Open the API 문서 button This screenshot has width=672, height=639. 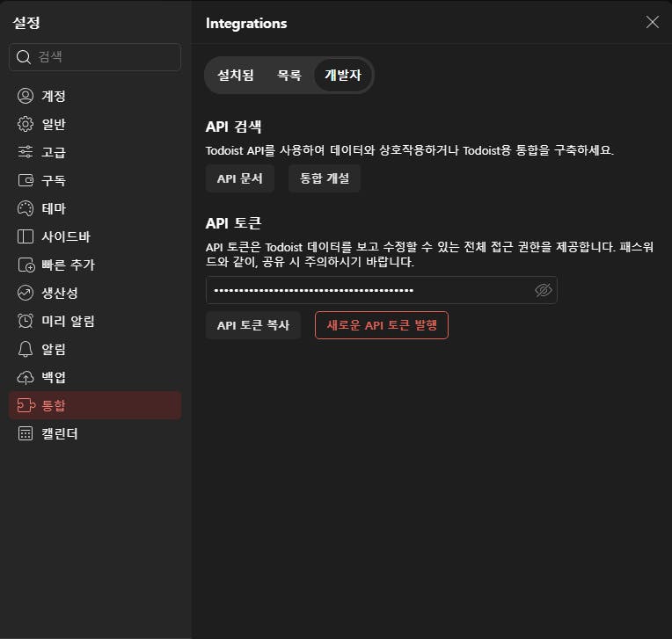tap(240, 178)
